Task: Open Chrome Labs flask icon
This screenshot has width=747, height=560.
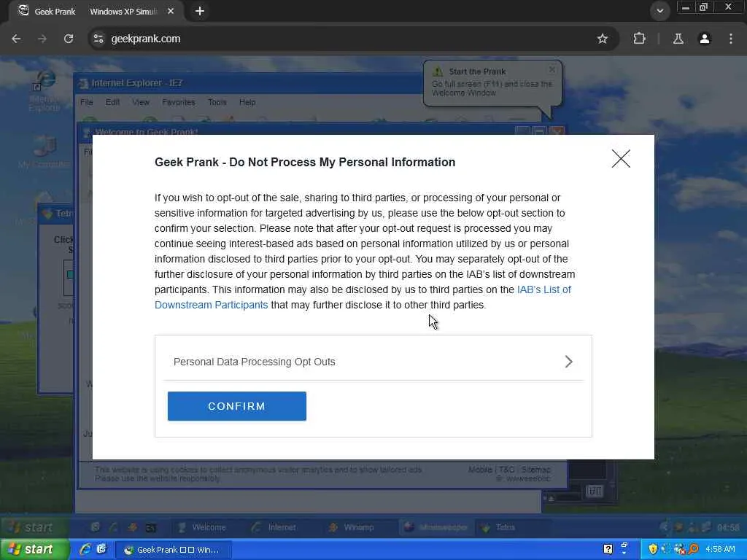Action: click(x=678, y=39)
